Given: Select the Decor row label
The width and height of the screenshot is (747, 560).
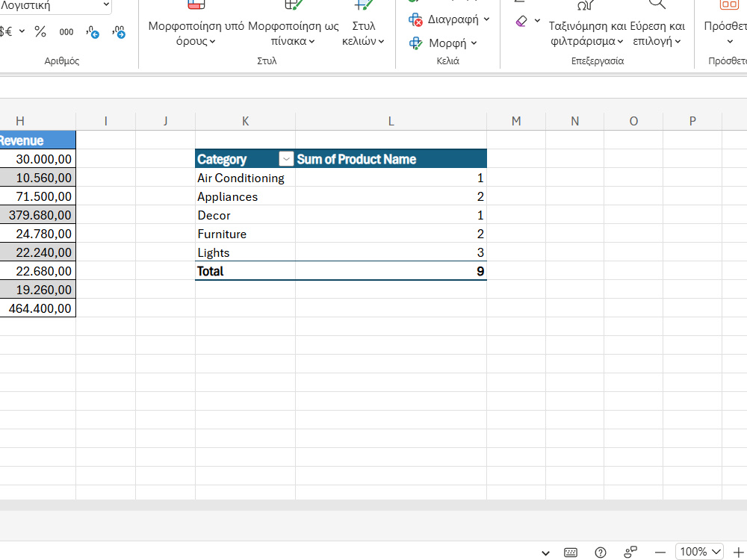Looking at the screenshot, I should tap(245, 215).
